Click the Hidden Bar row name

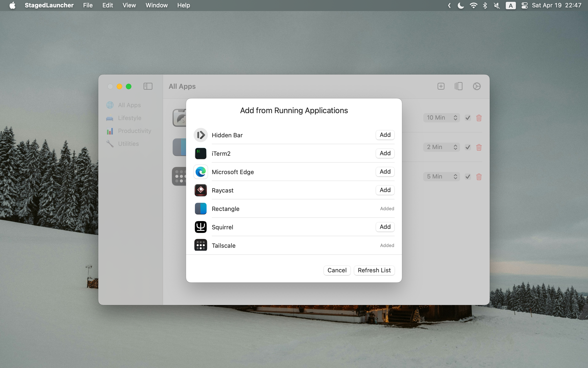click(x=227, y=135)
